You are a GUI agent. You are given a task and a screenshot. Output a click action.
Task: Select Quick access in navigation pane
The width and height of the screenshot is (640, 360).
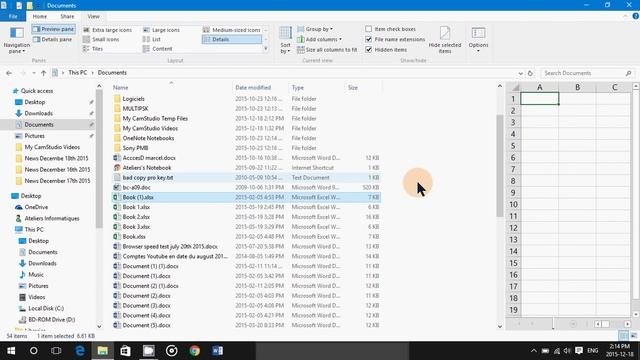point(37,91)
